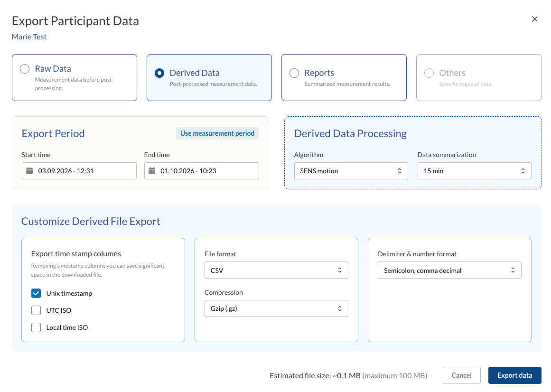
Task: Select the Others radio button
Action: [429, 73]
